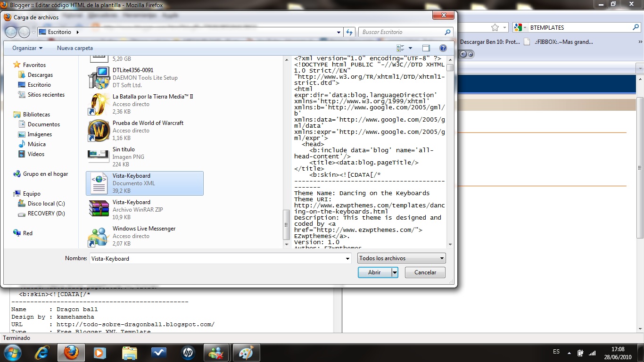This screenshot has width=644, height=362.
Task: Select Red in navigation pane
Action: (28, 233)
